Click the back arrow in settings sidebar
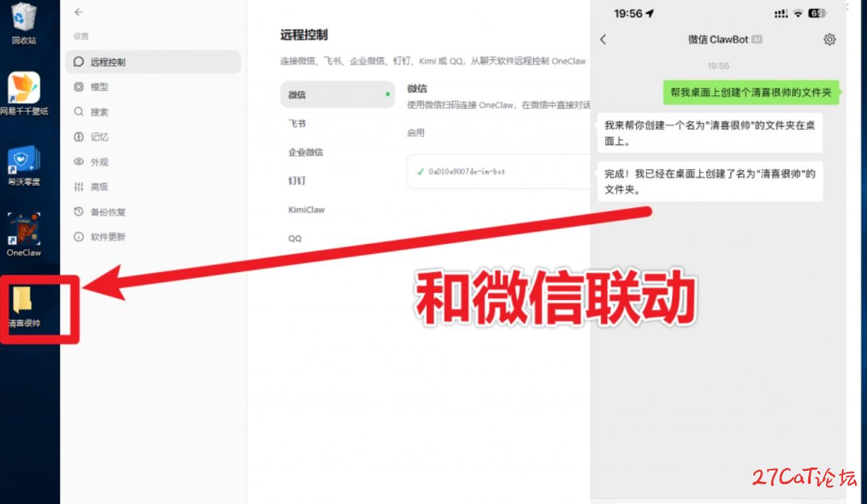867x504 pixels. click(79, 12)
